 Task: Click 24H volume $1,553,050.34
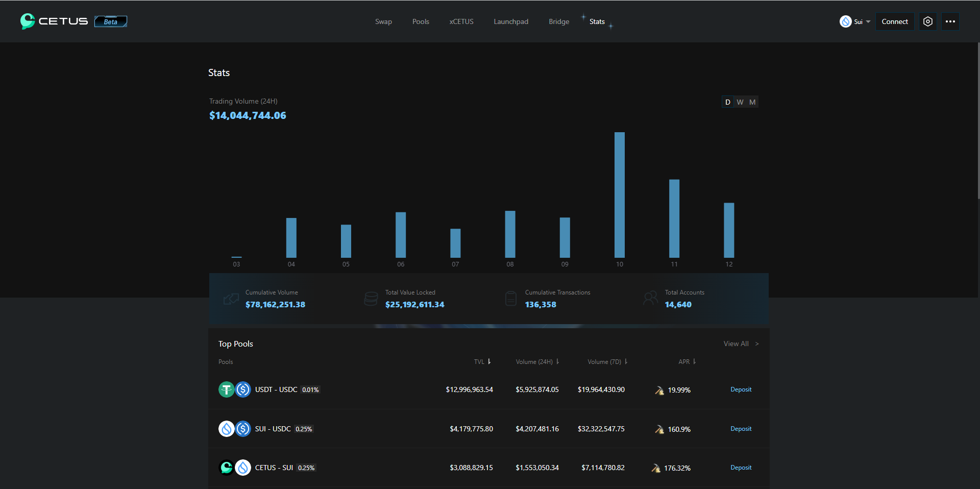(x=537, y=468)
